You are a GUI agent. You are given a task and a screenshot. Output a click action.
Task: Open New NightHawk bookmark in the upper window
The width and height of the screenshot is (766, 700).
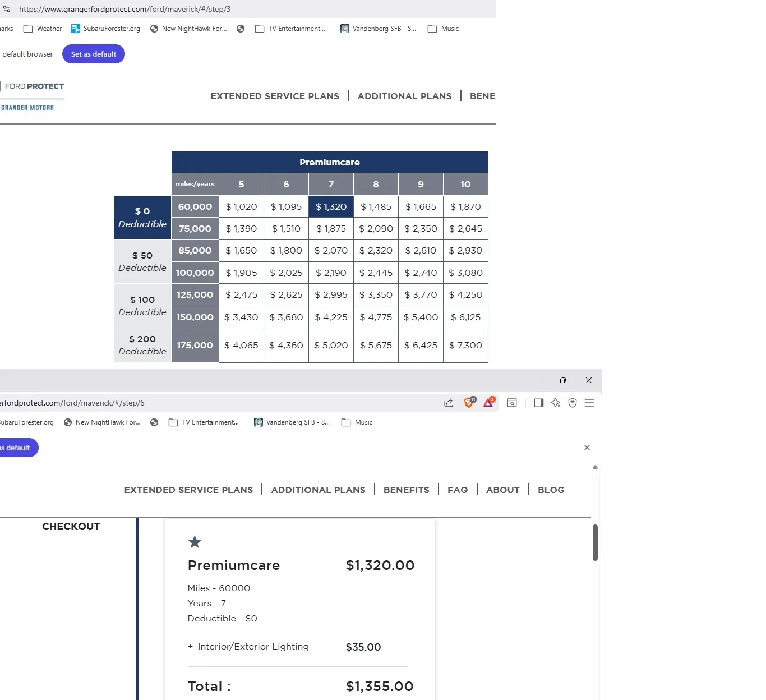188,29
